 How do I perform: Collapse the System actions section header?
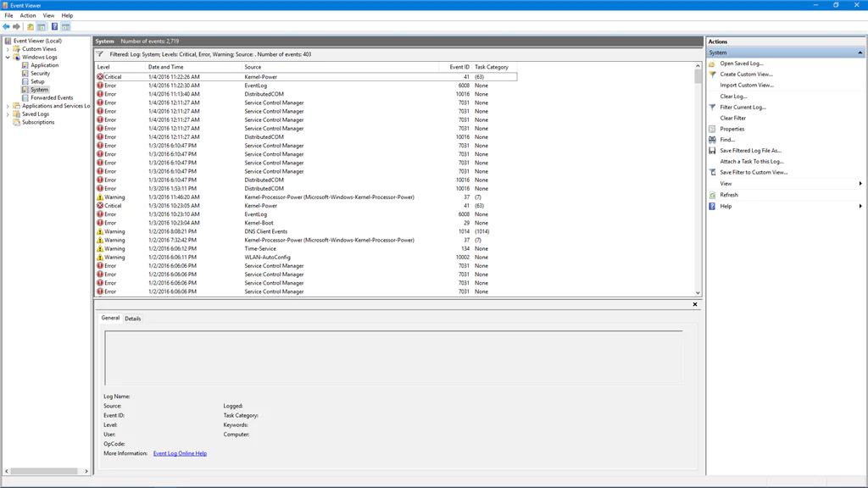pyautogui.click(x=859, y=52)
